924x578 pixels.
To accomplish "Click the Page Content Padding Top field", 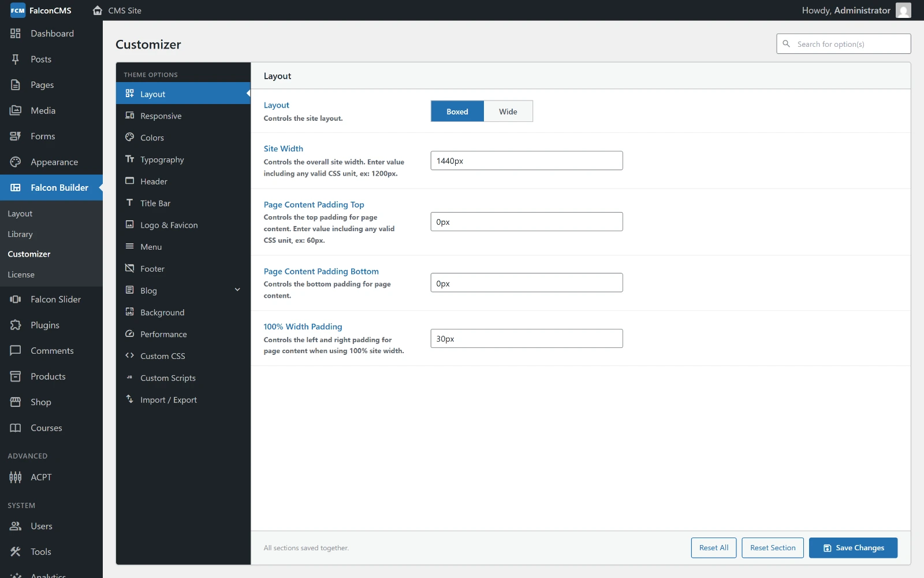I will 527,222.
